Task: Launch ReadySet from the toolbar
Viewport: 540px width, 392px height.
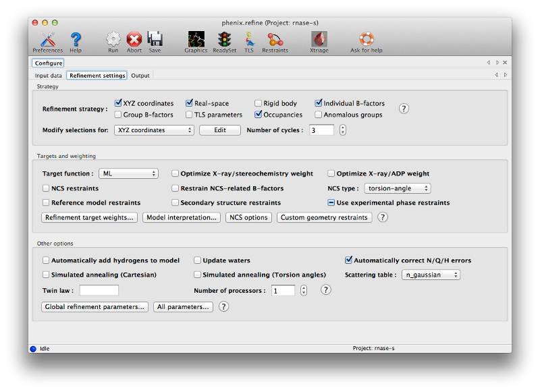Action: [x=223, y=39]
